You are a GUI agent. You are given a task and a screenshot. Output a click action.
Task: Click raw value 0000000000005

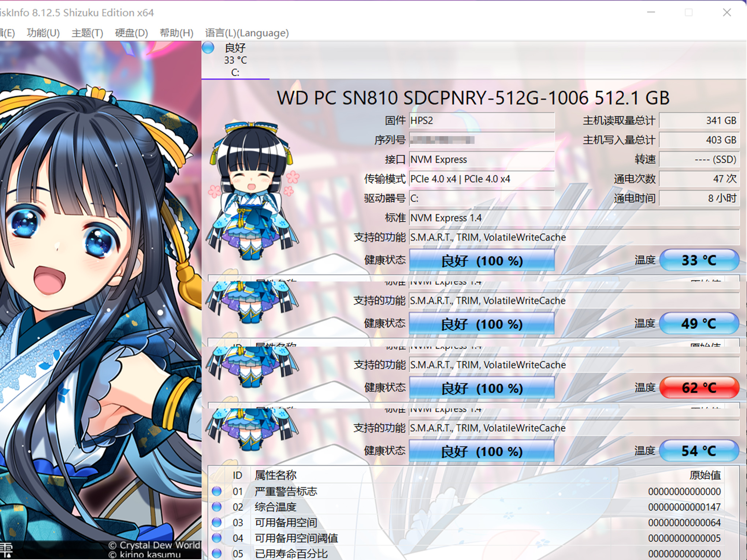click(684, 538)
